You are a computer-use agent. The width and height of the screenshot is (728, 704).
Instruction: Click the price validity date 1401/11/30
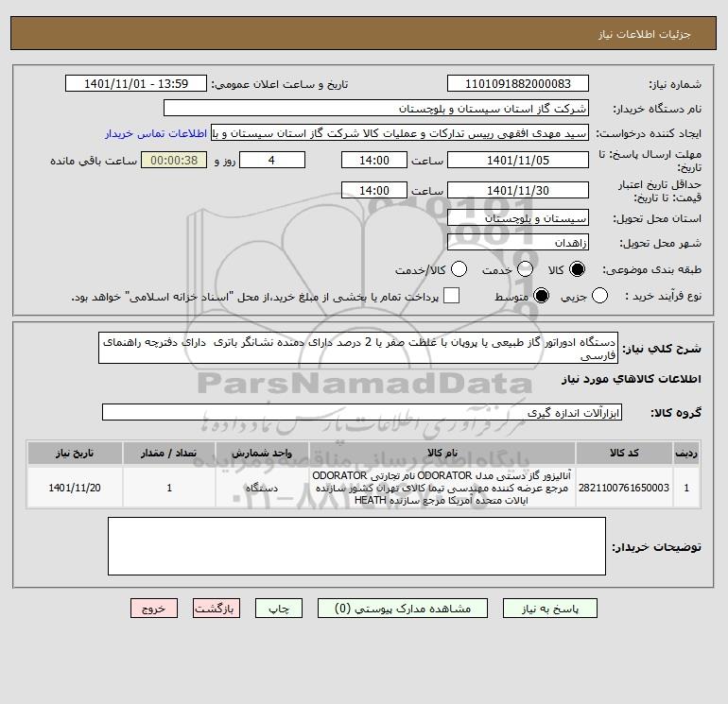518,190
